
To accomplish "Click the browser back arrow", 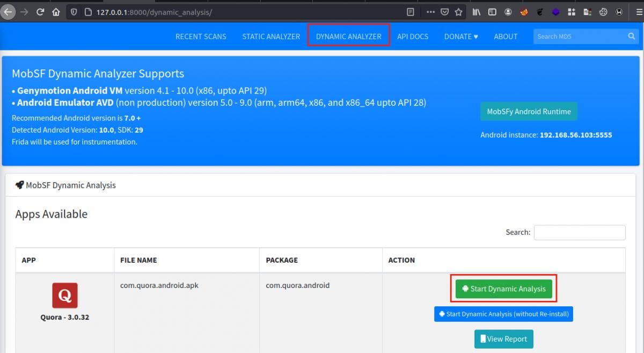I will click(8, 12).
